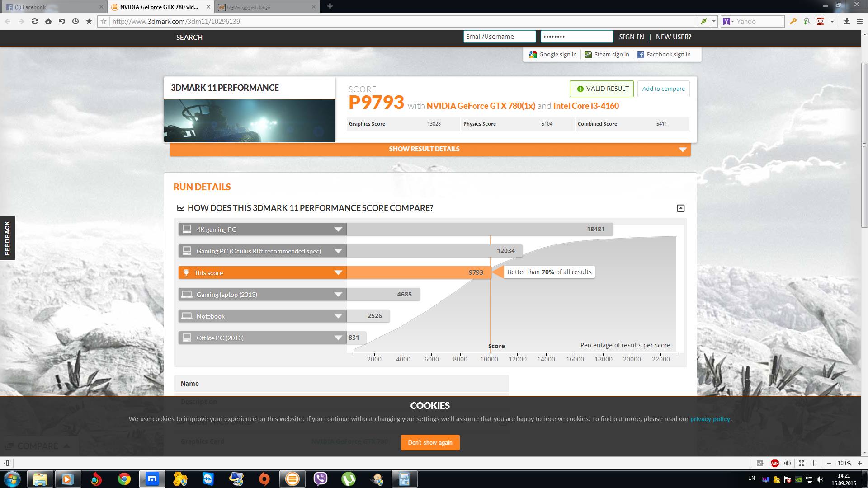Toggle the COMPARE panel at bottom left

tap(38, 446)
